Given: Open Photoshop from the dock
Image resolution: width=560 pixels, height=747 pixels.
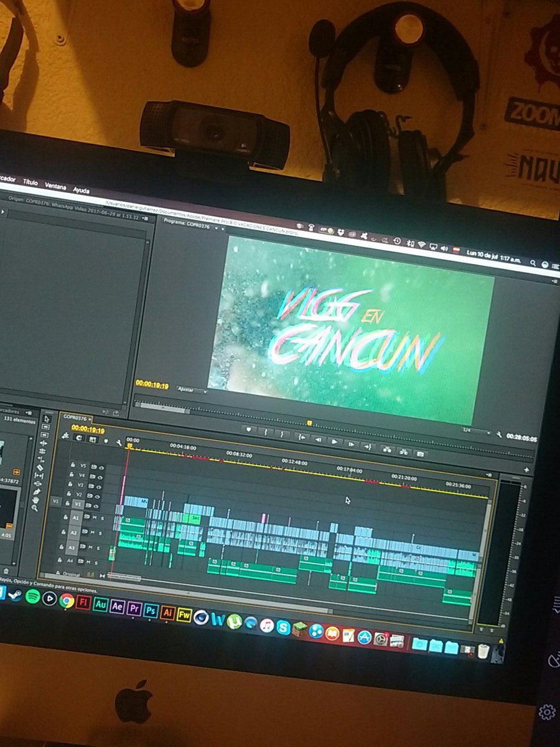Looking at the screenshot, I should click(x=151, y=611).
